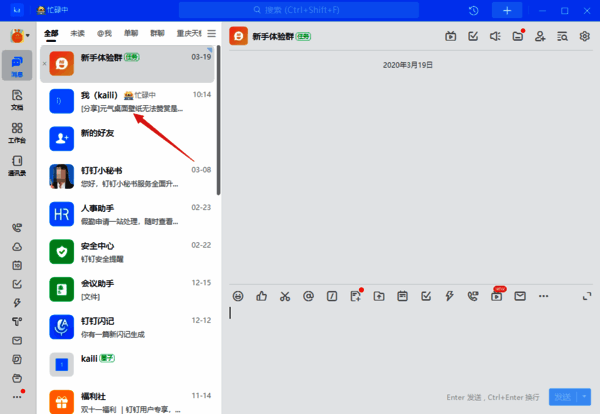The image size is (600, 414).
Task: Insert emoji in message toolbar
Action: coord(238,296)
